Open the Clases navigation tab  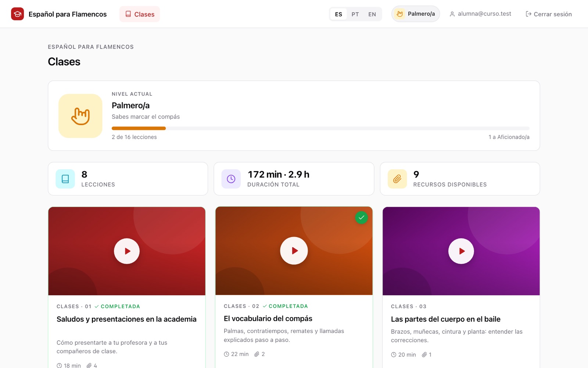coord(140,14)
